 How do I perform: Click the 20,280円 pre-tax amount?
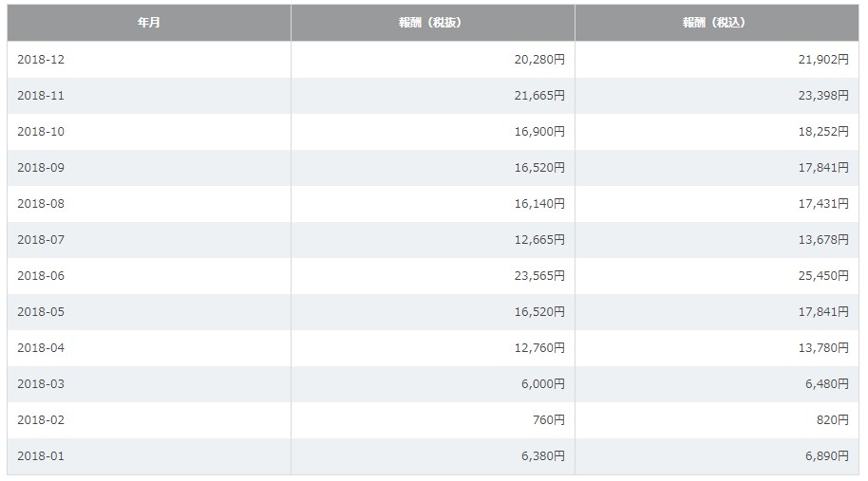[x=538, y=60]
